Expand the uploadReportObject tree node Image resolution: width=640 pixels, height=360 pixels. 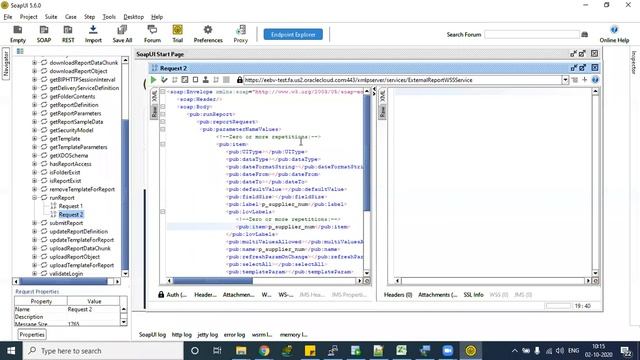pos(35,257)
